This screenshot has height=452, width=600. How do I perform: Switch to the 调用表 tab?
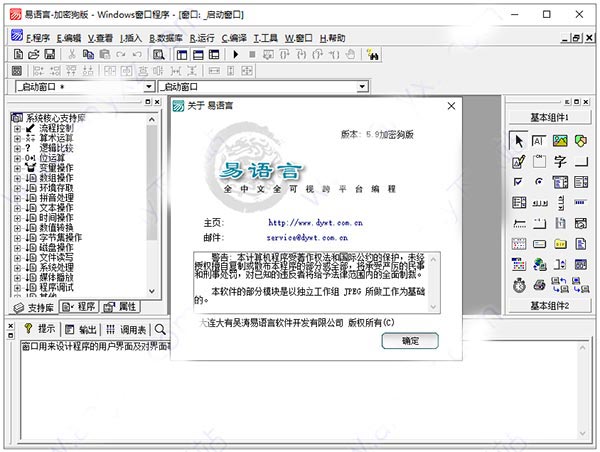pos(126,329)
